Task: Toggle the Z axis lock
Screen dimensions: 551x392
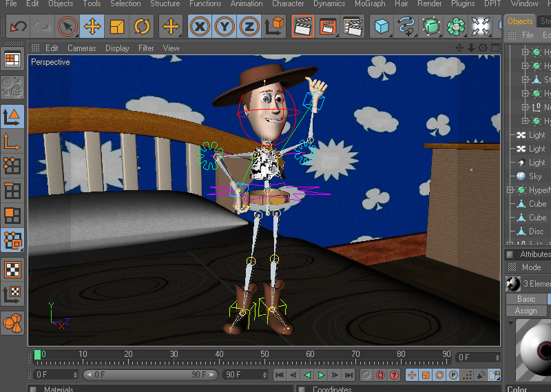Action: [249, 26]
